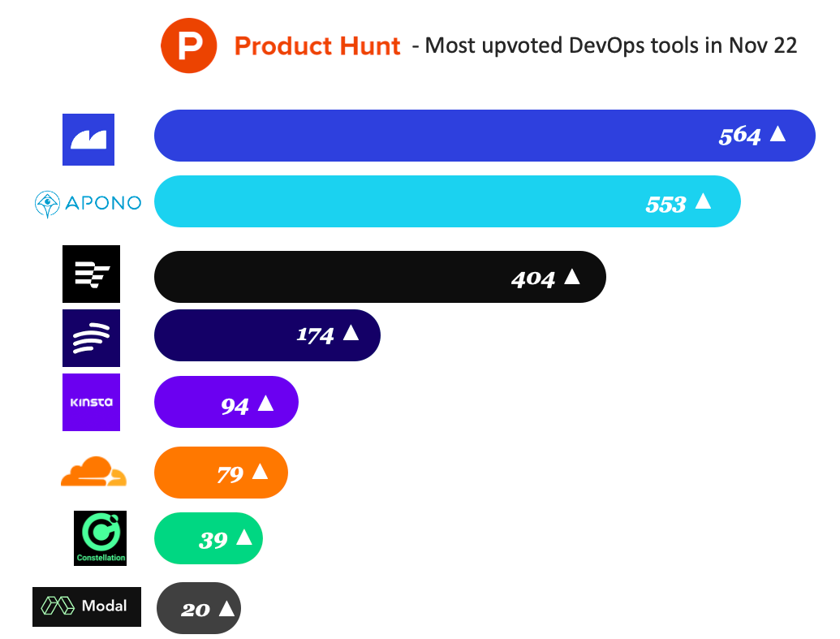Click the upvote triangle next to 404
The width and height of the screenshot is (840, 639).
[571, 276]
